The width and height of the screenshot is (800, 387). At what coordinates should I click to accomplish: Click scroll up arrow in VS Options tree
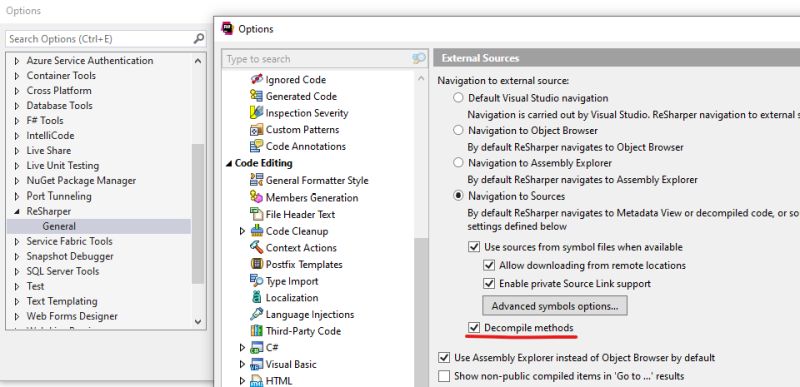tap(198, 61)
